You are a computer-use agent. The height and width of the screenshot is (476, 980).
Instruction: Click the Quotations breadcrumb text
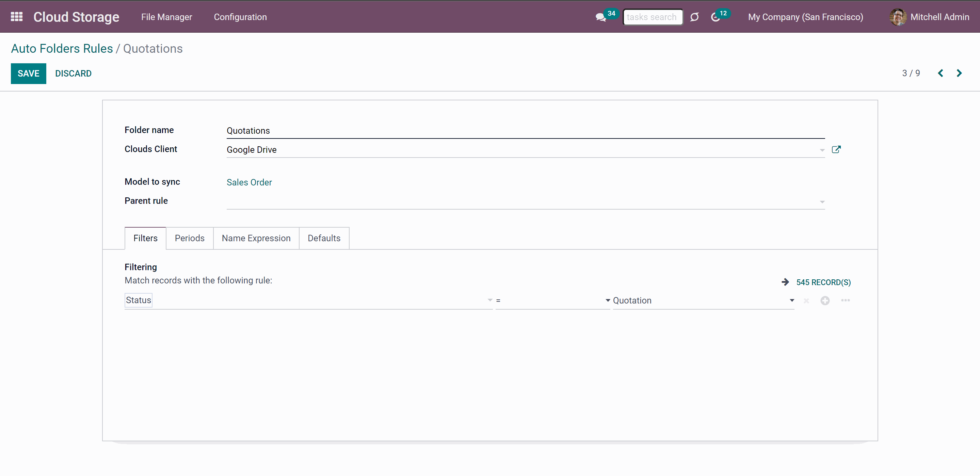(x=152, y=49)
